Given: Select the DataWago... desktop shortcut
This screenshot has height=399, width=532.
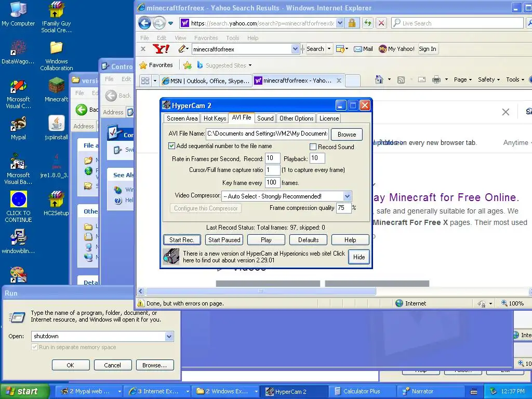Looking at the screenshot, I should pyautogui.click(x=18, y=52).
